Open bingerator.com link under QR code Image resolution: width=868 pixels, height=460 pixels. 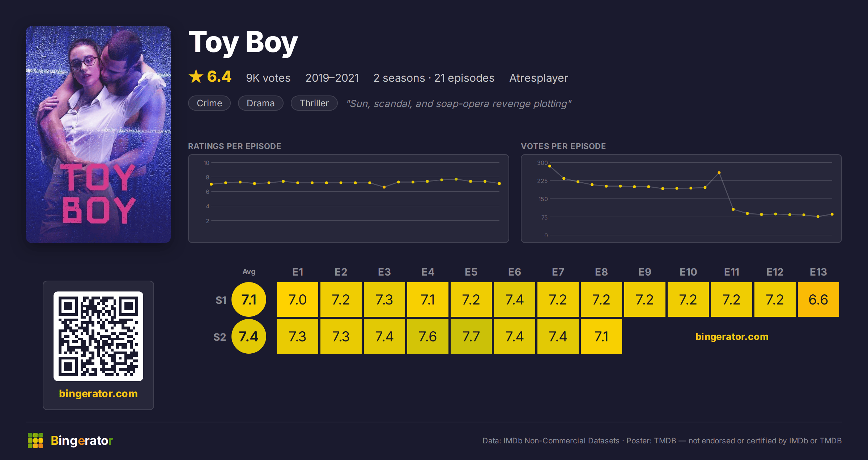[x=98, y=393]
